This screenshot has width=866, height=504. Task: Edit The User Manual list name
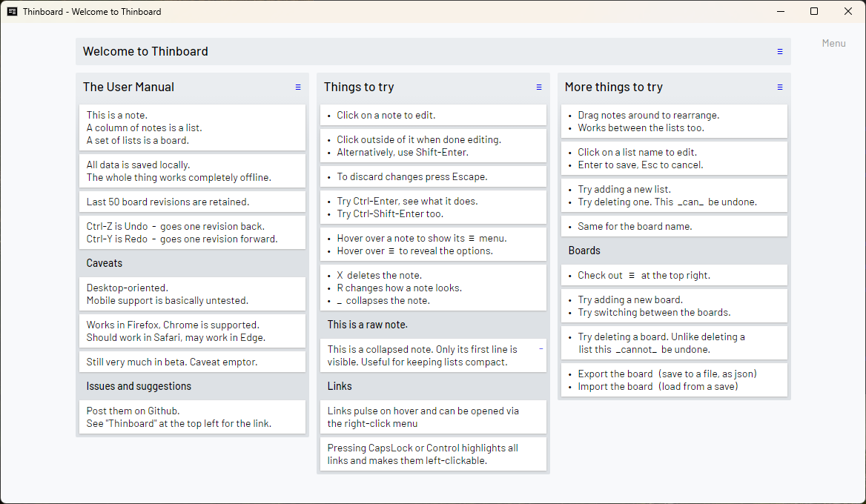[x=128, y=87]
